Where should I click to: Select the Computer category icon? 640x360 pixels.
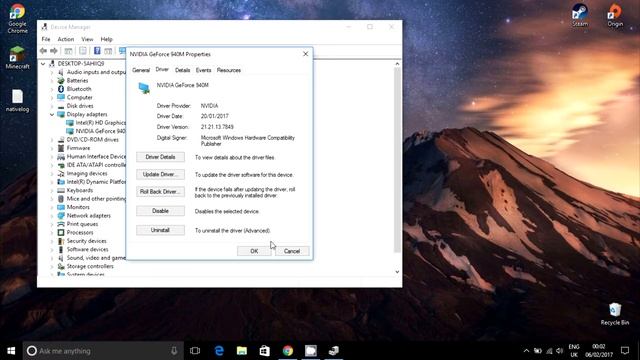point(61,97)
